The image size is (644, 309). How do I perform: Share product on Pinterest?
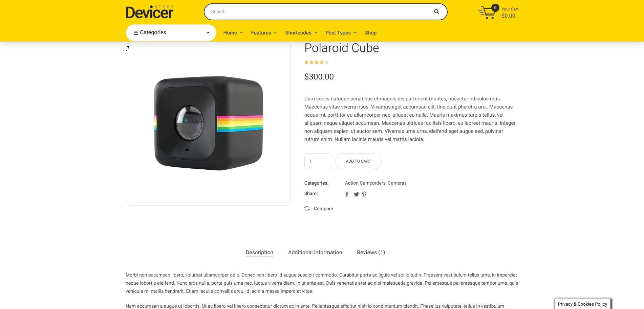click(364, 194)
